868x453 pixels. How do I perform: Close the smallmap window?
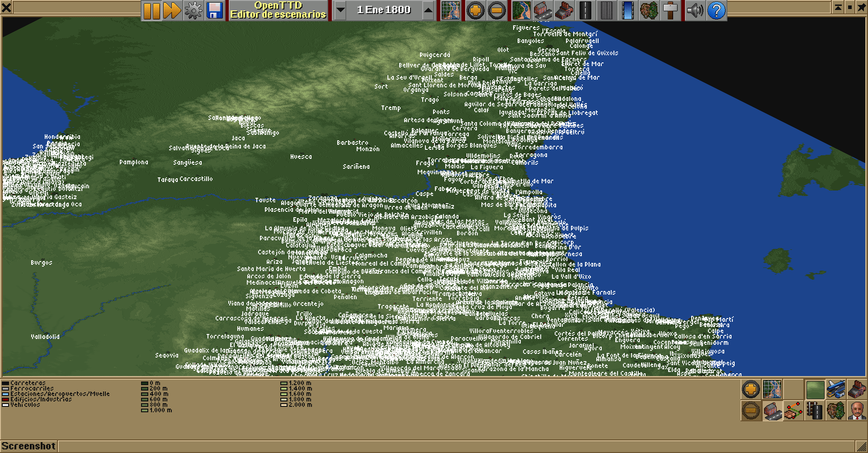click(6, 7)
